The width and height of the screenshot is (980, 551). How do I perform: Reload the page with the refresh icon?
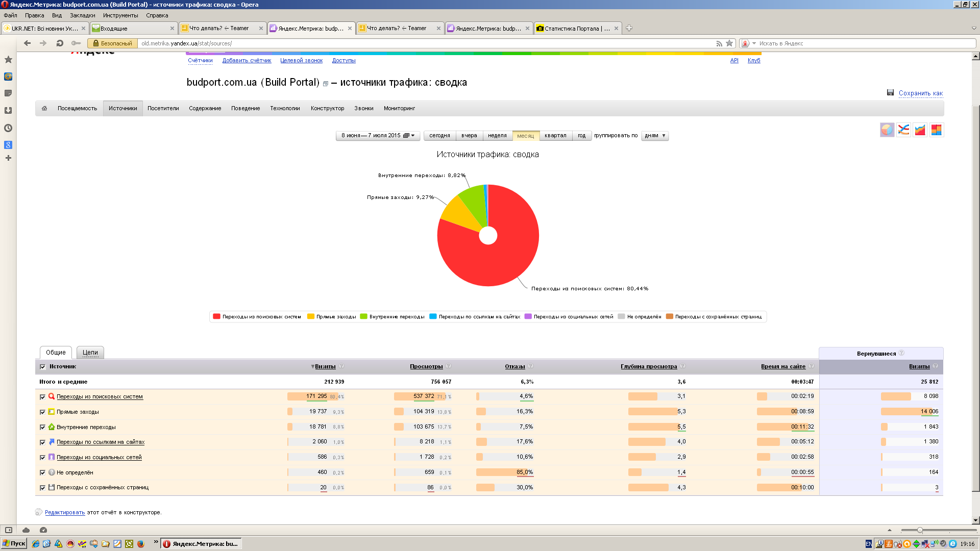[x=60, y=43]
